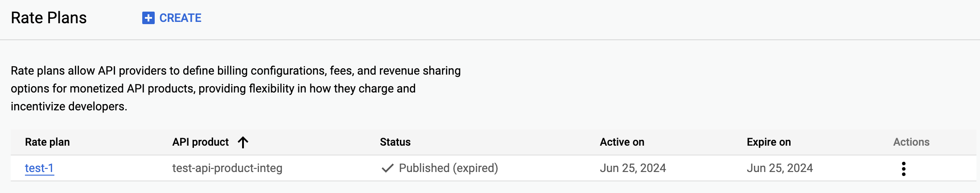Click the Active on column header
The height and width of the screenshot is (193, 980).
[622, 142]
